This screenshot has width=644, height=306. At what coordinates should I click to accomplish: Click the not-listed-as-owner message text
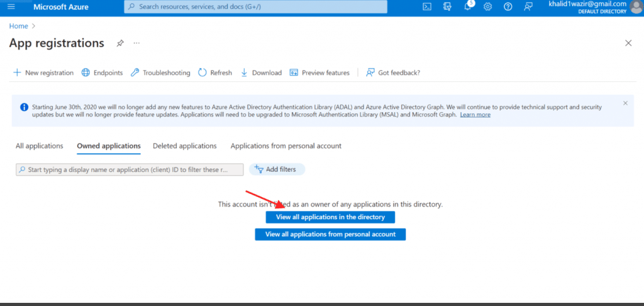330,204
